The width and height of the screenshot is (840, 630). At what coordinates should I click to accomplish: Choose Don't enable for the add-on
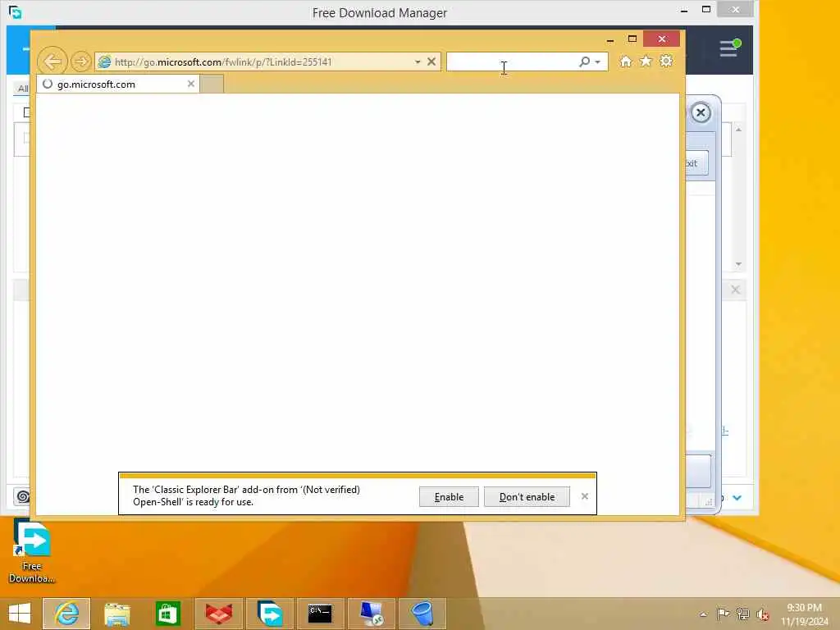click(527, 496)
